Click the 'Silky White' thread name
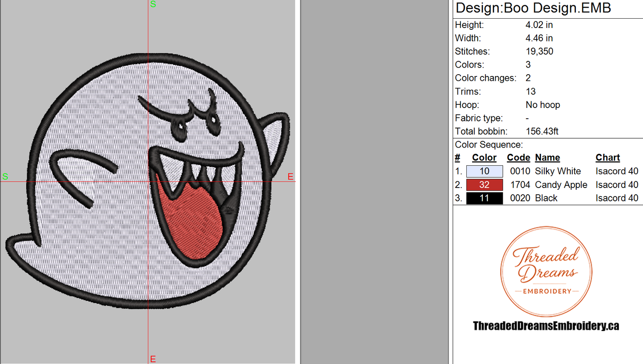This screenshot has width=643, height=364. [558, 171]
